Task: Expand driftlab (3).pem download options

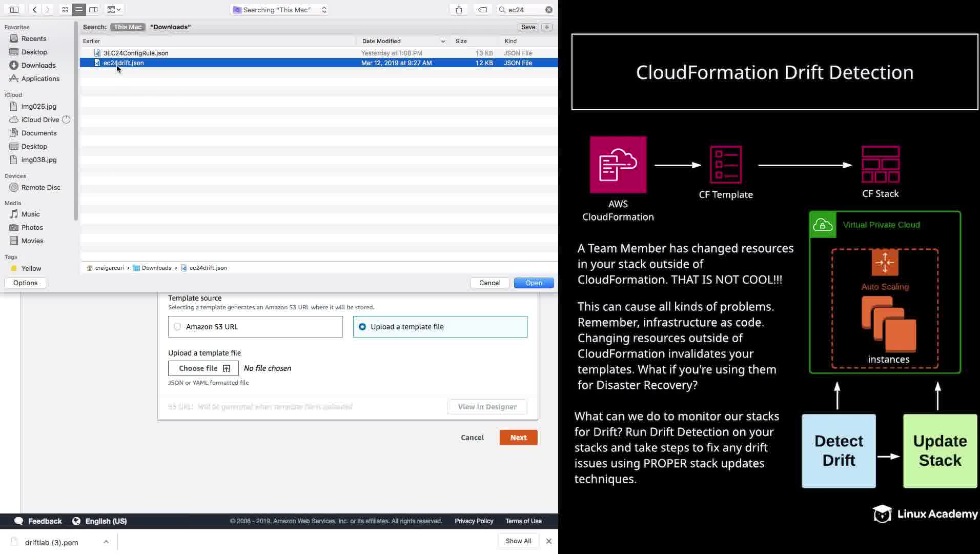Action: (x=106, y=542)
